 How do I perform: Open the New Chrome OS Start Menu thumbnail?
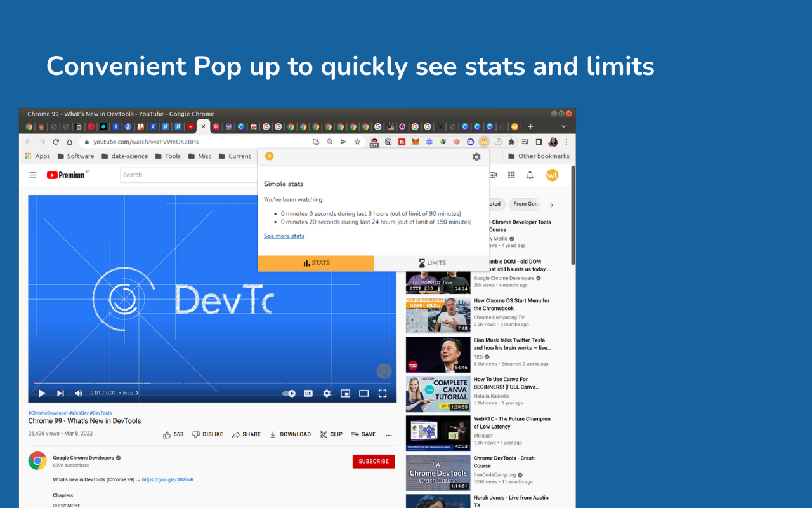[438, 315]
